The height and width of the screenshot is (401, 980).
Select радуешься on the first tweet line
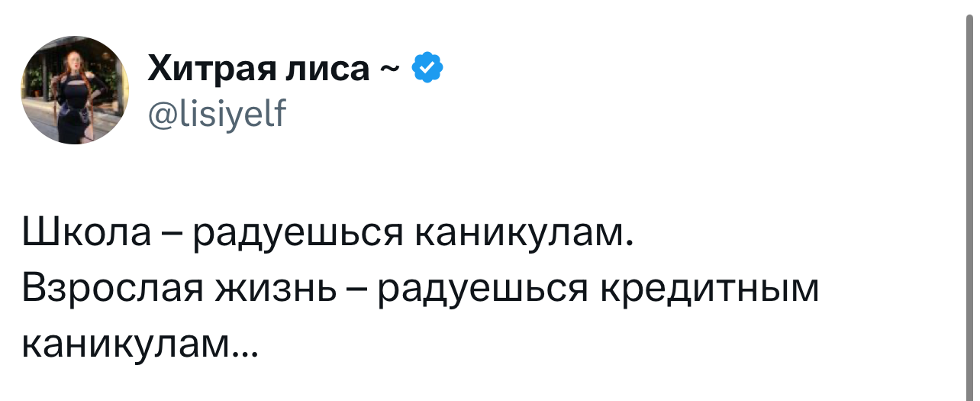pyautogui.click(x=295, y=236)
